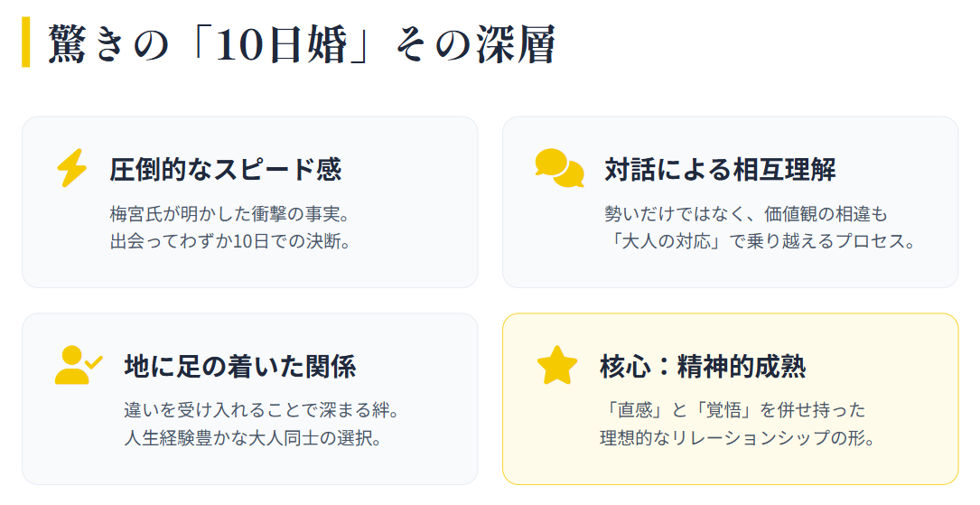Select the 圧倒的なスピード感 heading
Viewport: 980px width, 505px height.
click(226, 169)
